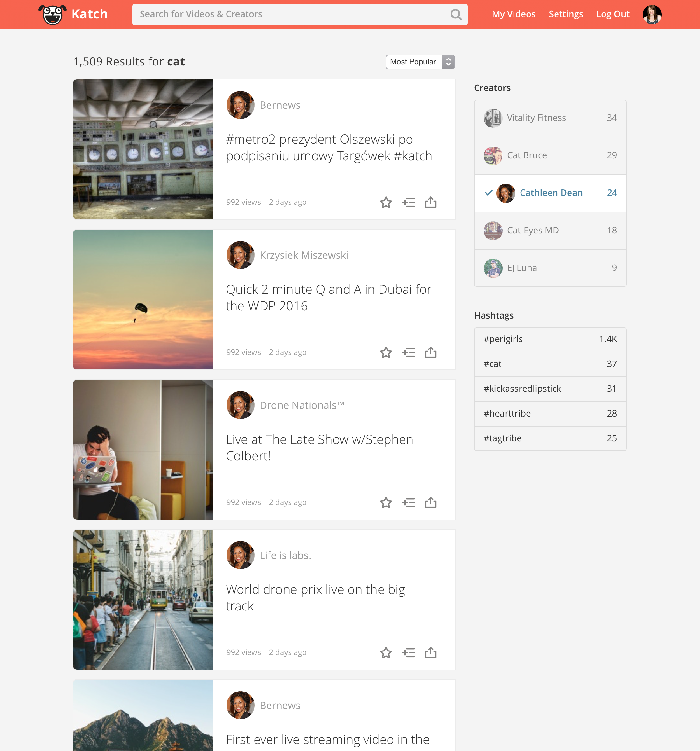Viewport: 700px width, 751px height.
Task: Add Dubai Q and A video to playlist
Action: coord(408,353)
